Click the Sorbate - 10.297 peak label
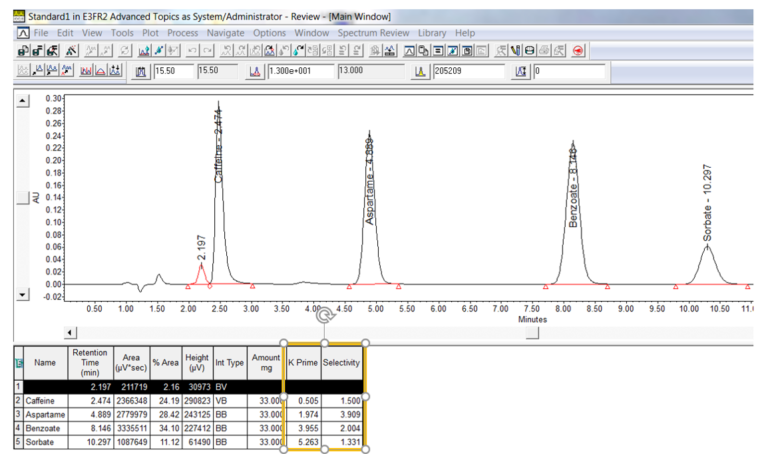The image size is (768, 454). point(707,203)
